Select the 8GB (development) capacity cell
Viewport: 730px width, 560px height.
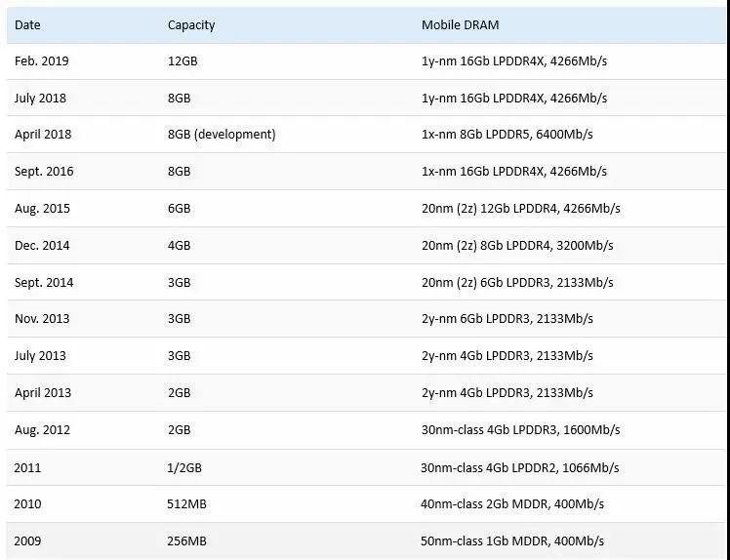pos(222,135)
